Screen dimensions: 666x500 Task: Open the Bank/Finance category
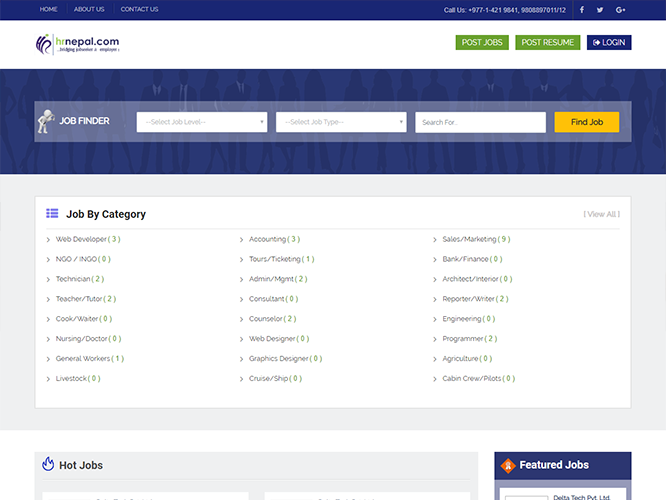(472, 259)
